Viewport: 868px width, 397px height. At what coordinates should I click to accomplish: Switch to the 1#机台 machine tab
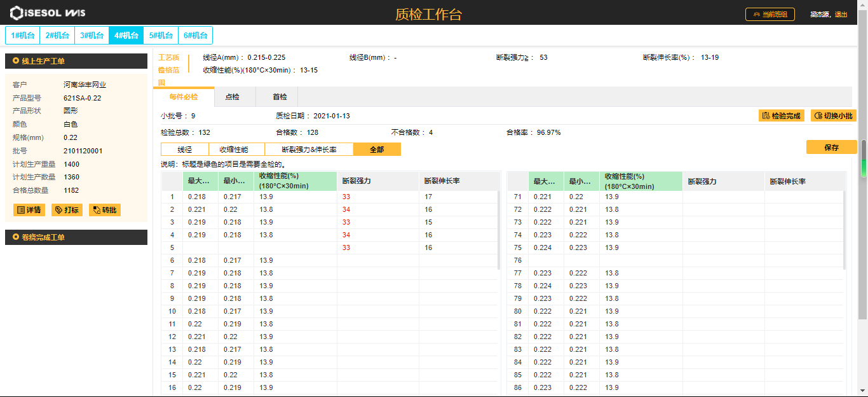click(23, 36)
